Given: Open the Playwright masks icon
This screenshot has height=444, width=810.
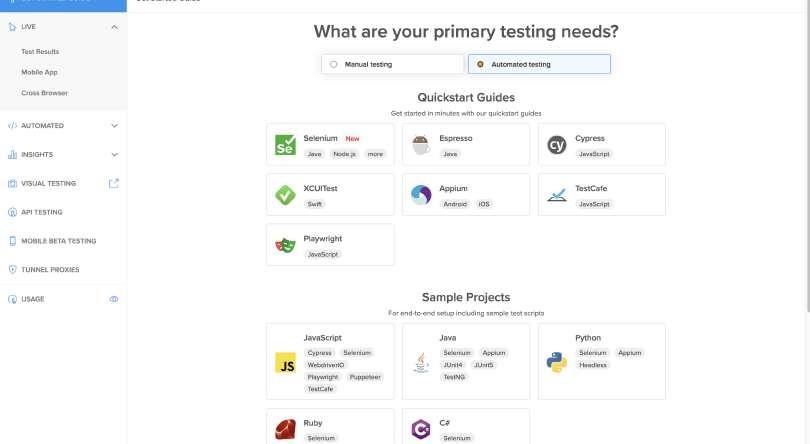Looking at the screenshot, I should click(x=284, y=244).
